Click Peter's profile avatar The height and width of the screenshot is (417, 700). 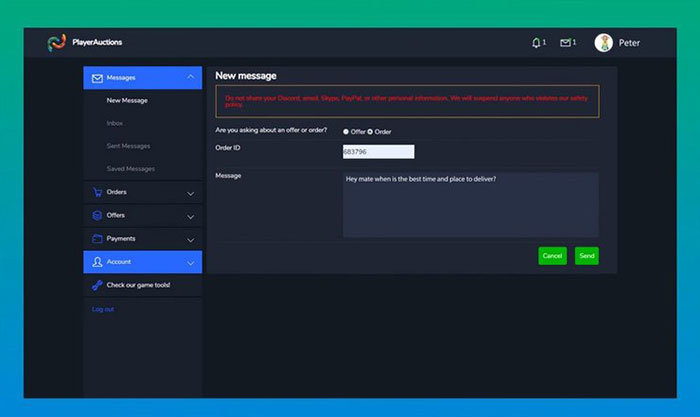[603, 43]
